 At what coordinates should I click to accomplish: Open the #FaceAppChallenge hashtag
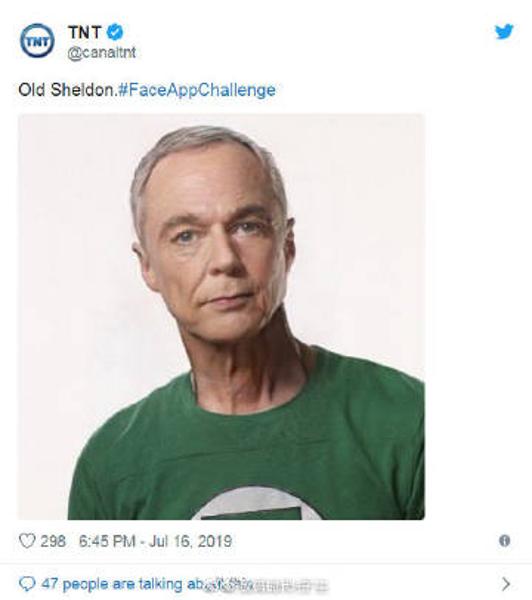click(196, 90)
